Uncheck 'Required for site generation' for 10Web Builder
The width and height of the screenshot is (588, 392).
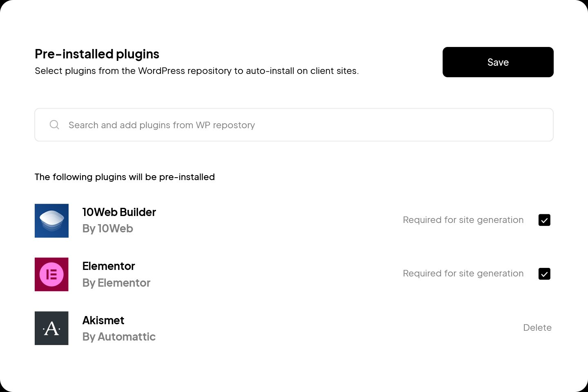coord(544,220)
